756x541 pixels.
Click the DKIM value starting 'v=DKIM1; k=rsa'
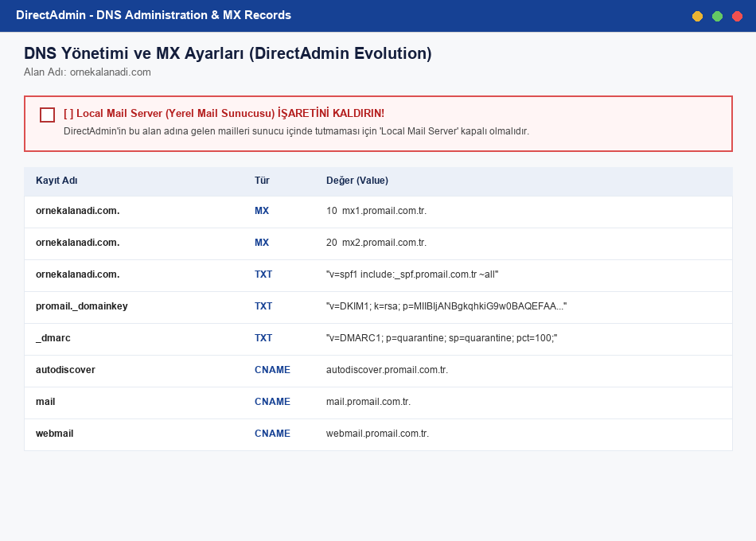(446, 306)
